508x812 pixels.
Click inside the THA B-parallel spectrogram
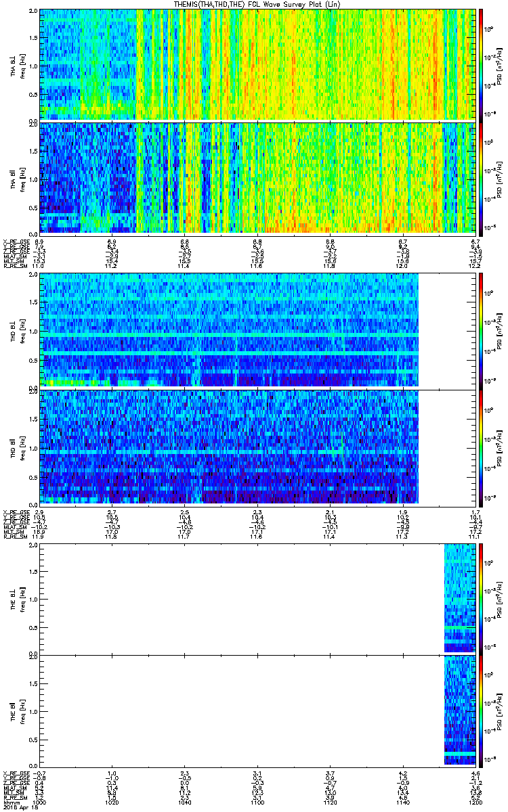click(x=257, y=179)
